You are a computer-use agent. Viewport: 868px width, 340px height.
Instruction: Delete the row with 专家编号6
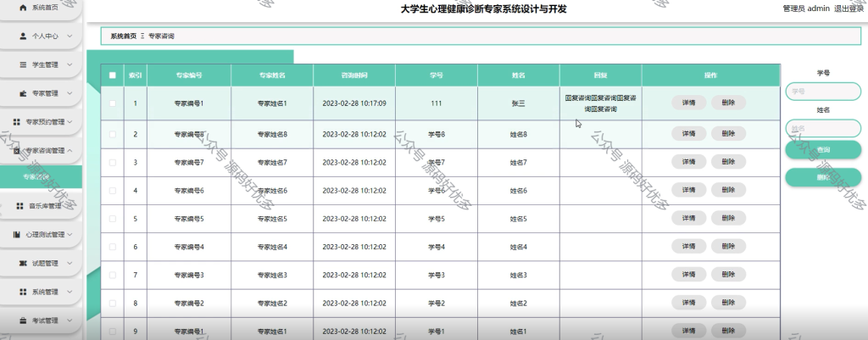pyautogui.click(x=728, y=190)
